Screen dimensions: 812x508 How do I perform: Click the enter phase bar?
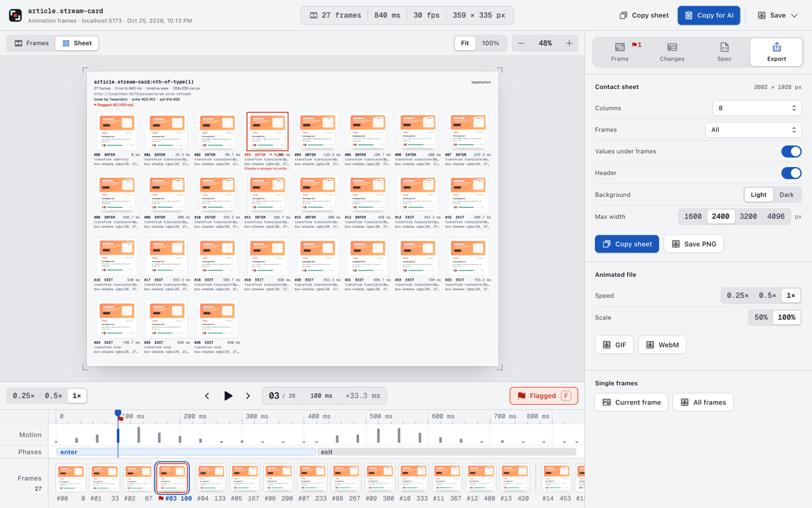click(x=186, y=452)
